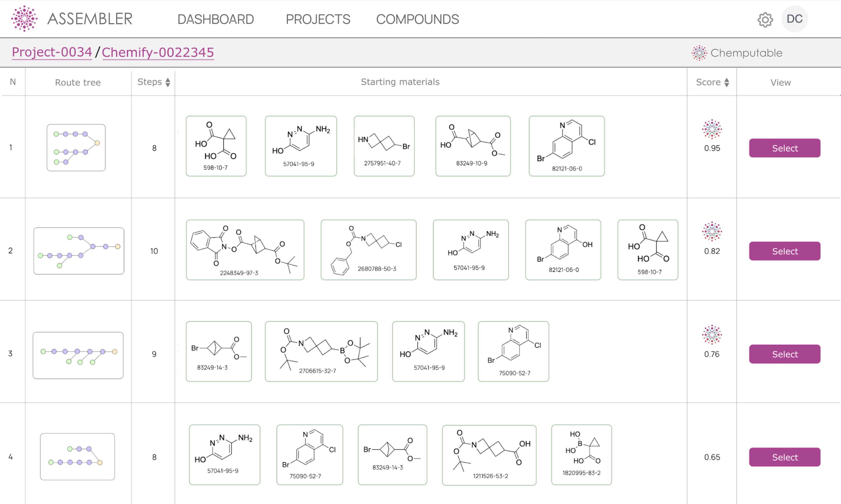Image resolution: width=841 pixels, height=504 pixels.
Task: Click Chemputable badge above score 0.76
Action: click(712, 335)
